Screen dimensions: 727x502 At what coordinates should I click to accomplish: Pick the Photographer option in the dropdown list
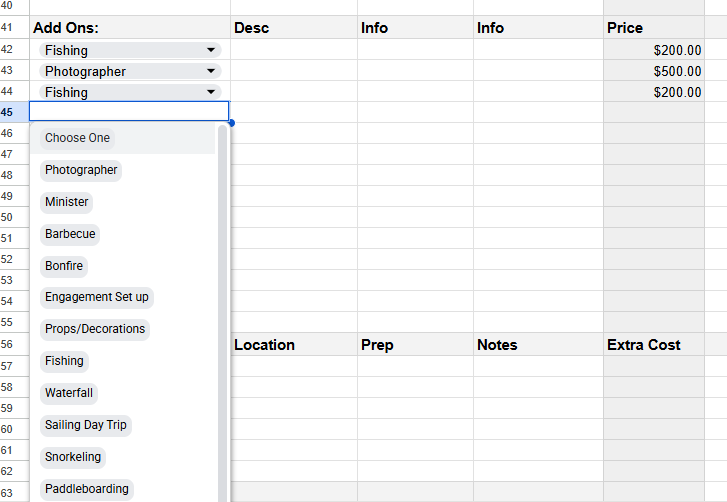click(81, 170)
